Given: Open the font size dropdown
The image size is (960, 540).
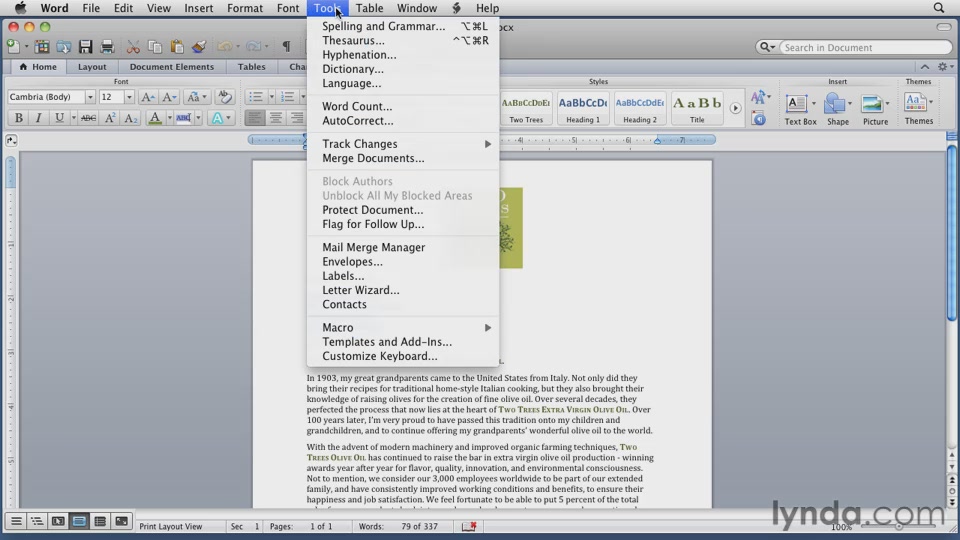Looking at the screenshot, I should pos(129,97).
